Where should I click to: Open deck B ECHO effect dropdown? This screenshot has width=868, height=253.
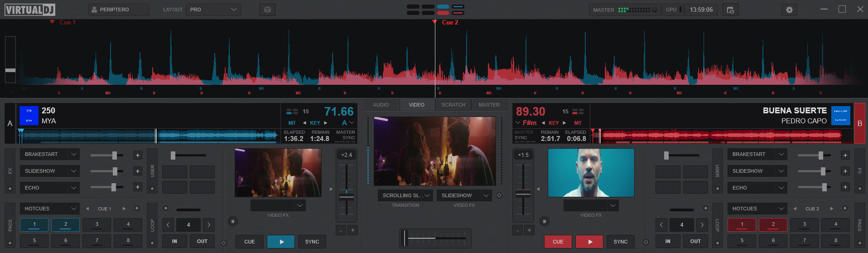coord(757,188)
